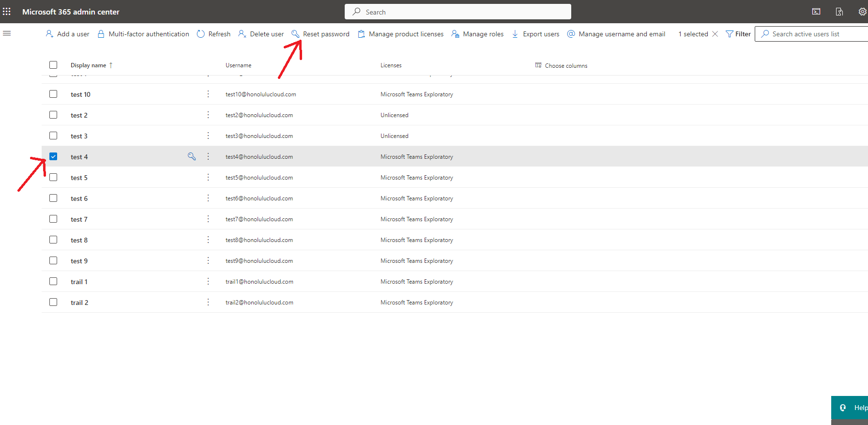The width and height of the screenshot is (868, 425).
Task: Click the Help icon button
Action: tap(843, 408)
